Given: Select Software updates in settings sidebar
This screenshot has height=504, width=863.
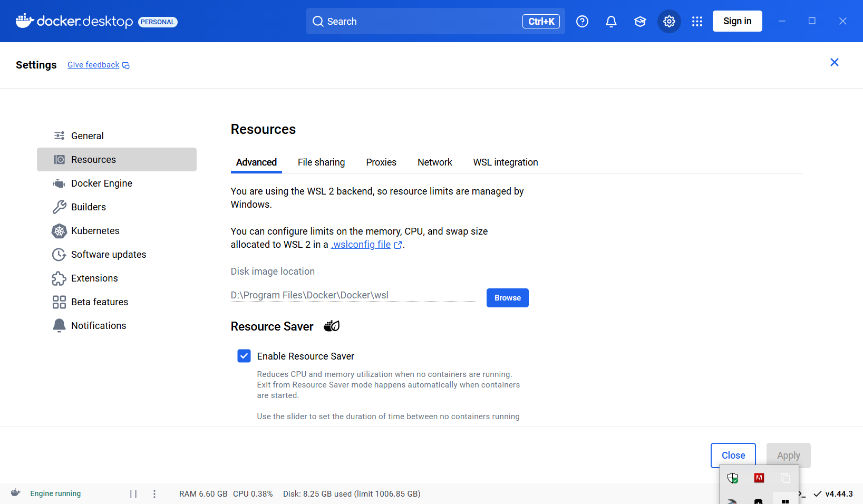Looking at the screenshot, I should click(x=117, y=255).
